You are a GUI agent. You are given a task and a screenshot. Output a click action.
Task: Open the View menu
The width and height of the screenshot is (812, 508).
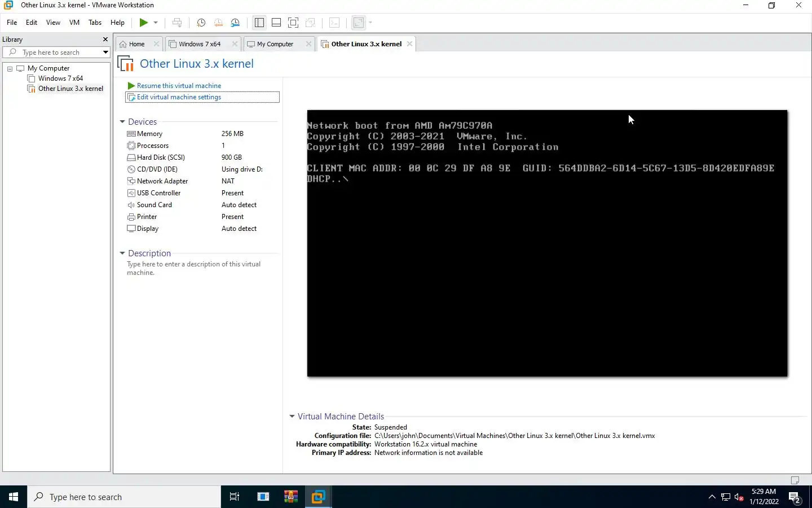pos(53,23)
